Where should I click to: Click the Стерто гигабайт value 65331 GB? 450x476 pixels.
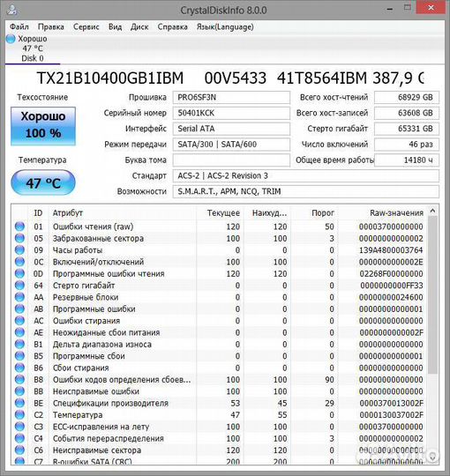[407, 129]
